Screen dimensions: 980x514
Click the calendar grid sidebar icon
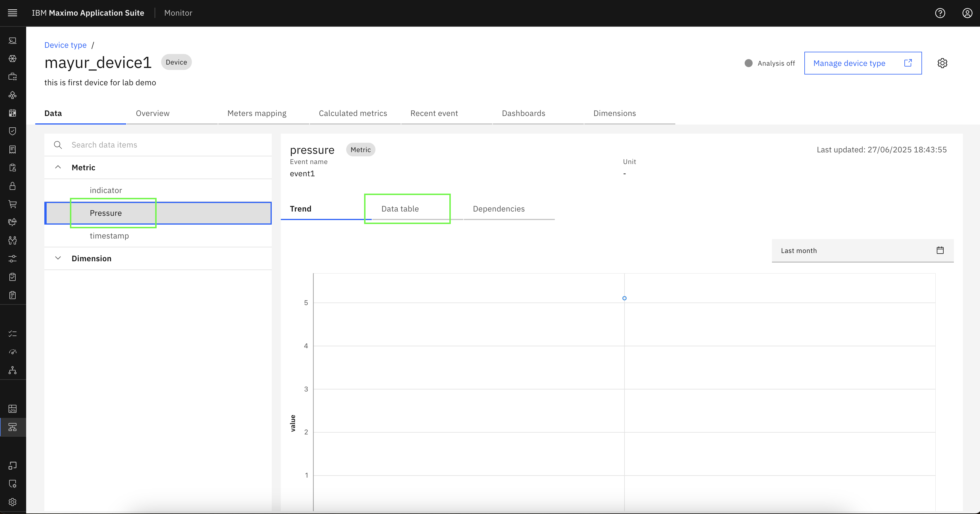click(x=13, y=113)
